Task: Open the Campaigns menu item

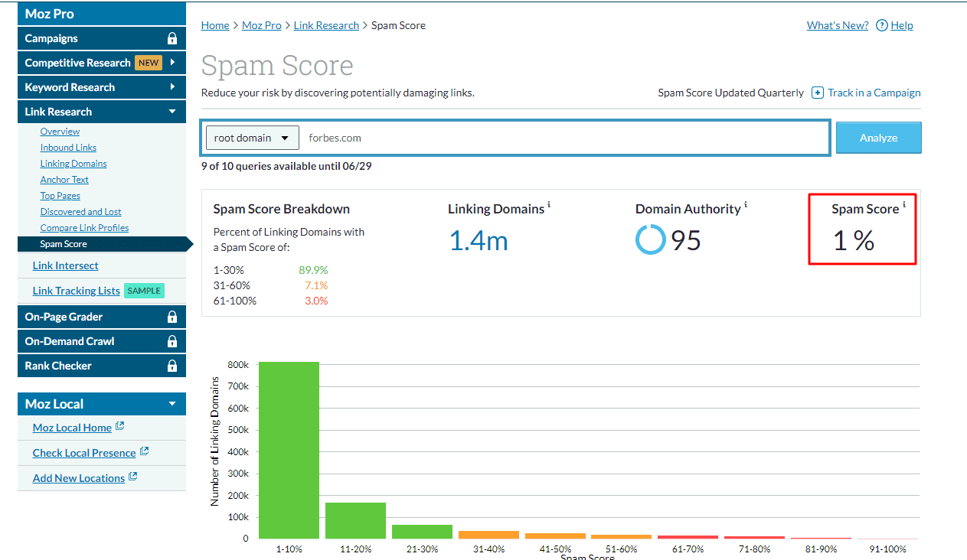Action: [102, 38]
